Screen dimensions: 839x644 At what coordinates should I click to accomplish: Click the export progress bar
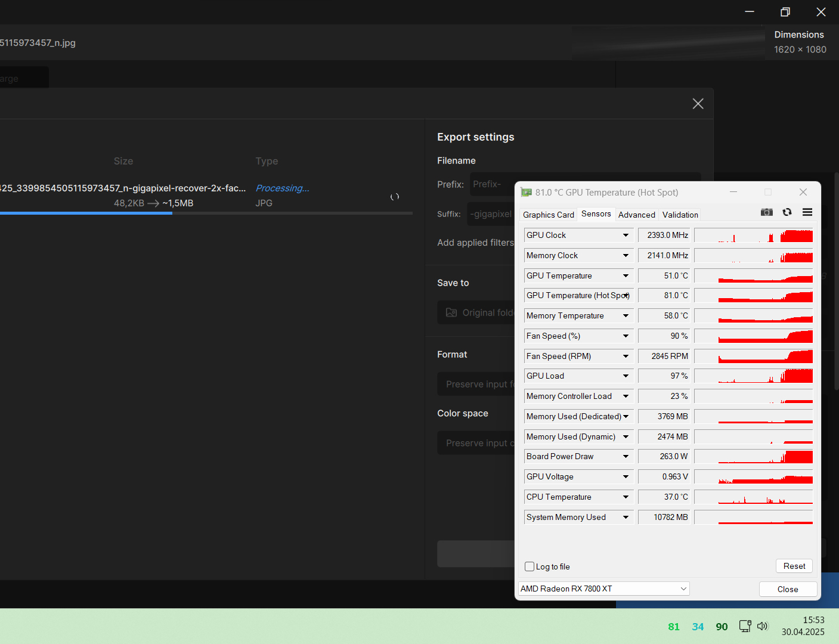(206, 213)
